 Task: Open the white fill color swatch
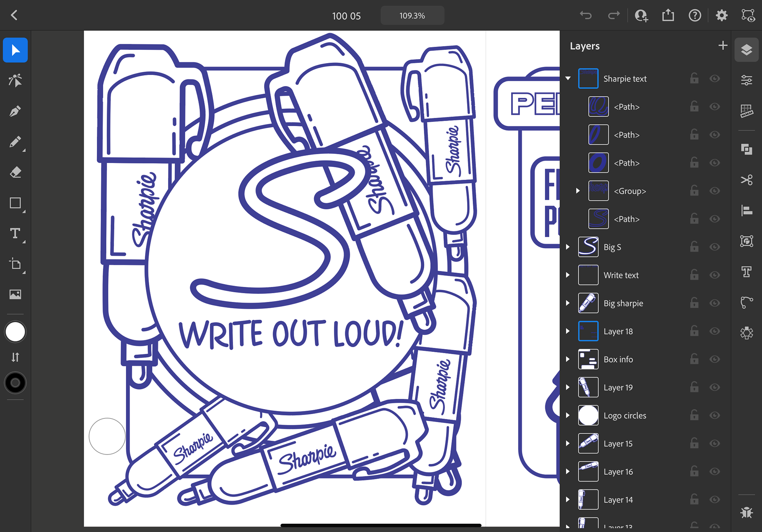point(15,332)
